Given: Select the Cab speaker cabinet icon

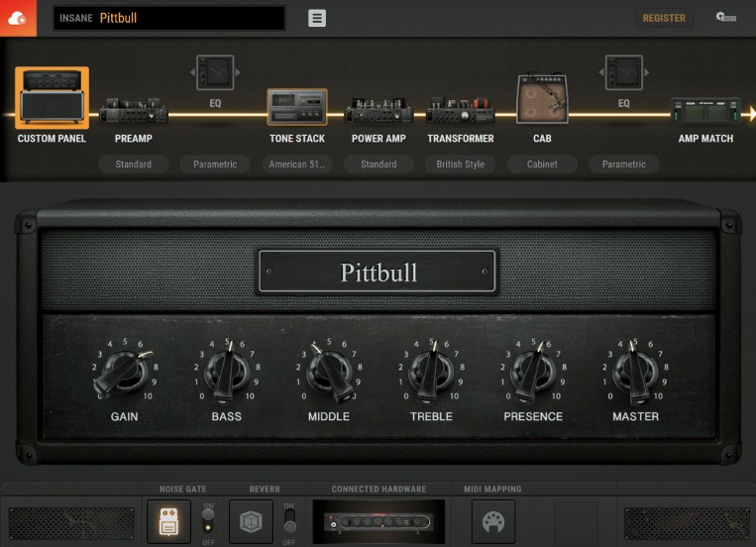Looking at the screenshot, I should (542, 99).
